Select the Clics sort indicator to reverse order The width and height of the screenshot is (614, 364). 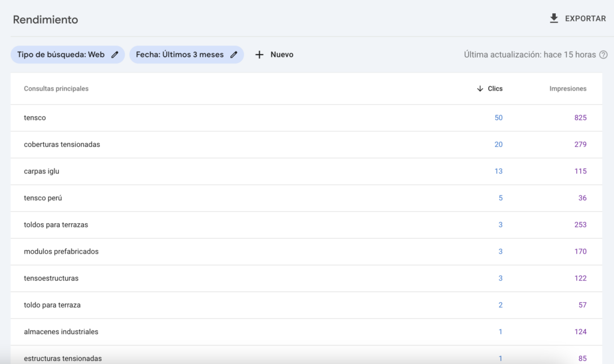478,88
